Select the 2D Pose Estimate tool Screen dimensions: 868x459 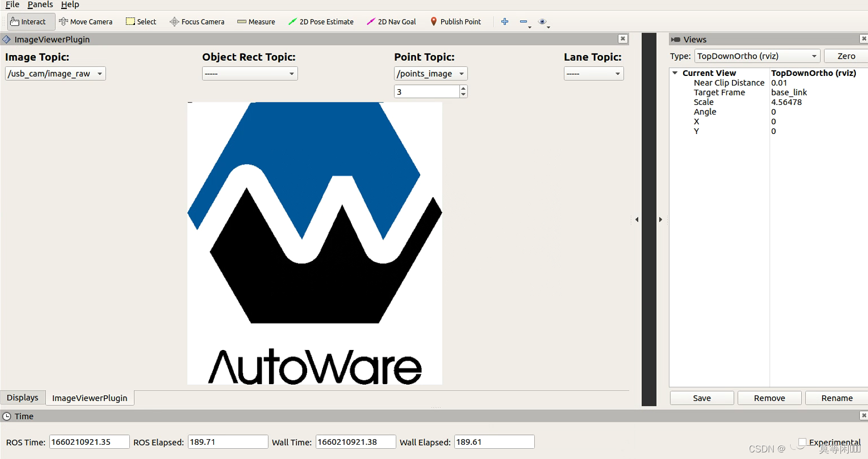click(x=321, y=21)
